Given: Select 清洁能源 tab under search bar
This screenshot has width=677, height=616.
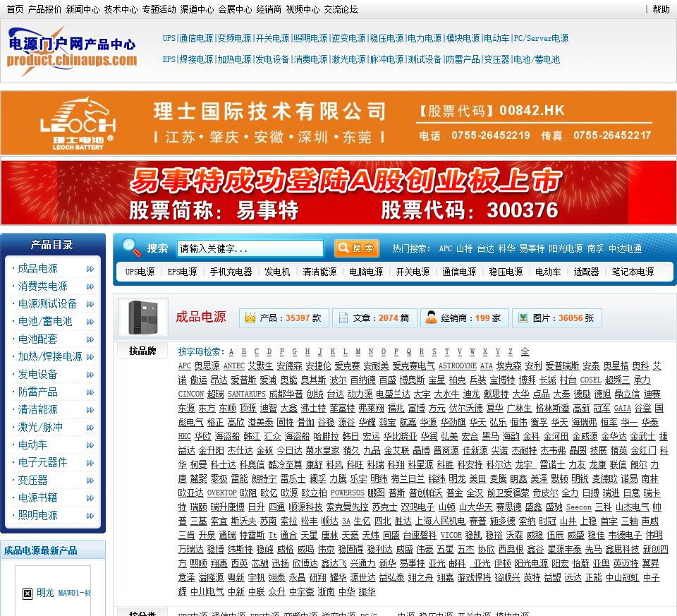Looking at the screenshot, I should (x=319, y=272).
